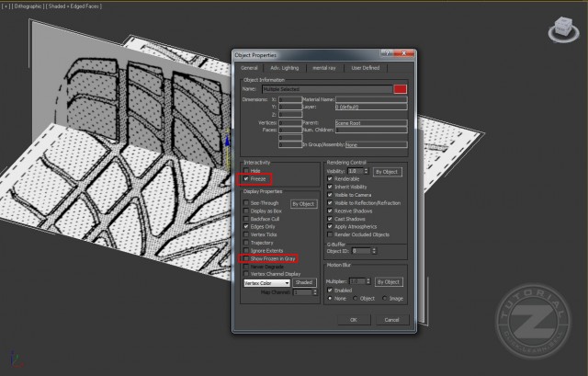Open the Orthographic viewport menu
This screenshot has height=376, width=588.
point(28,6)
